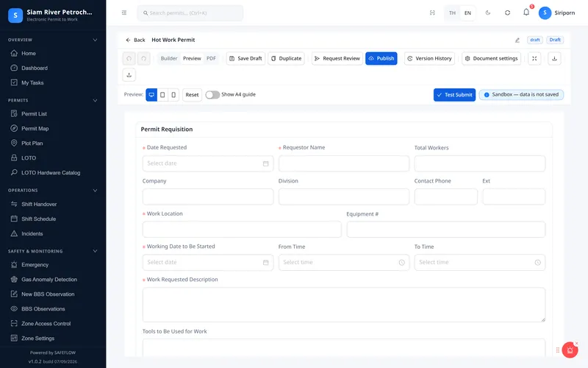Open Zone Settings
The width and height of the screenshot is (588, 368).
click(37, 338)
